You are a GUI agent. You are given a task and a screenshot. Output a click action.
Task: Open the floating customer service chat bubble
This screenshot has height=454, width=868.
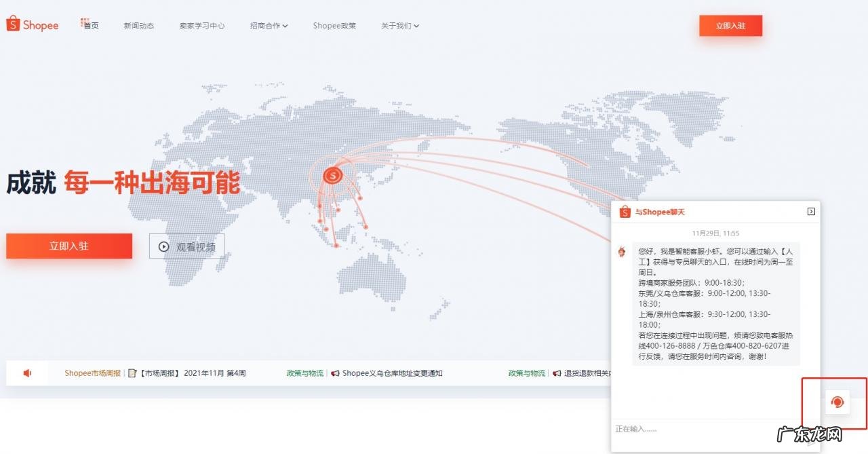tap(837, 402)
